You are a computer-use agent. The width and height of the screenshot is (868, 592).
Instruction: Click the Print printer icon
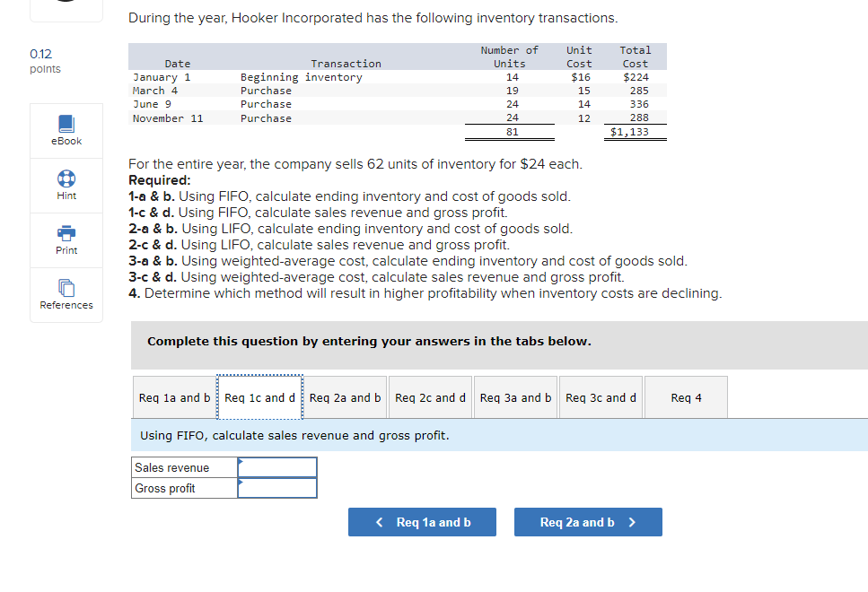(66, 233)
